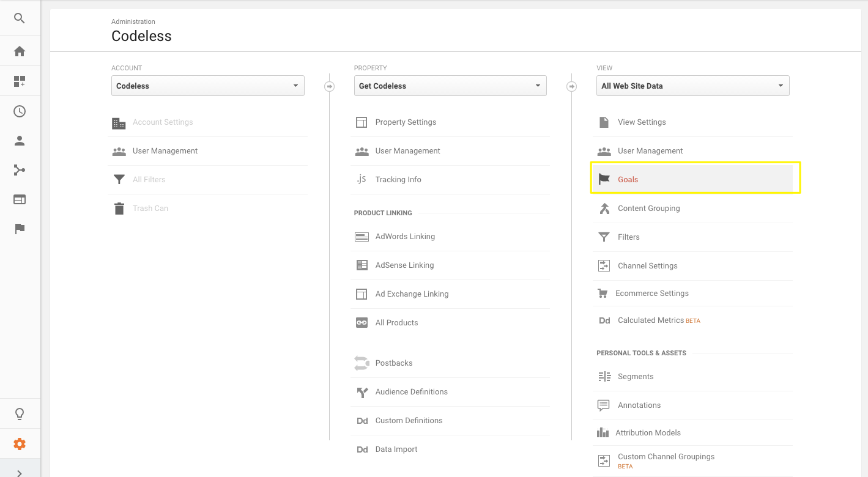The height and width of the screenshot is (477, 868).
Task: Open Channel Settings
Action: [x=647, y=266]
